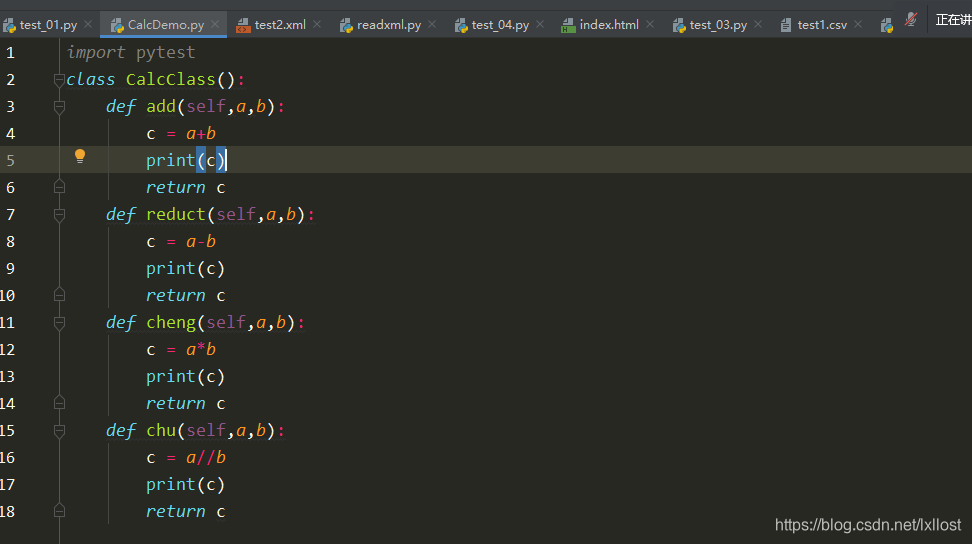
Task: Switch to the test_01.py tab
Action: pos(48,25)
